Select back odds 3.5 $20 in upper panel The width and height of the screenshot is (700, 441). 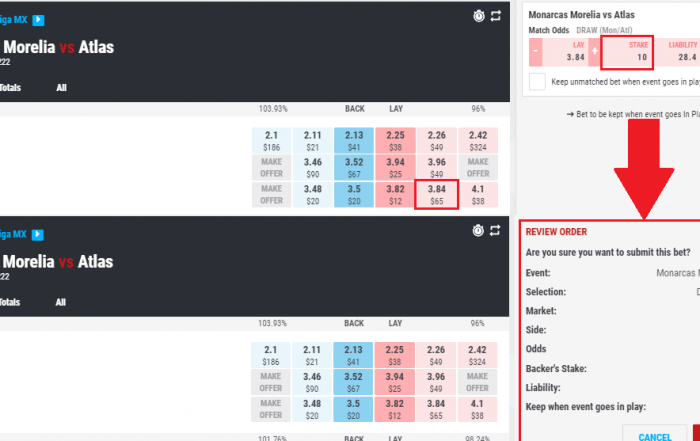click(354, 195)
